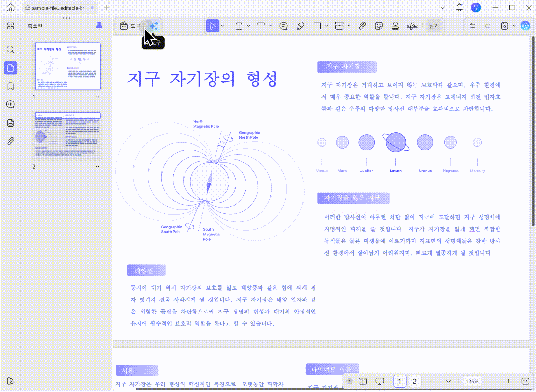
Task: Open the Home icon
Action: coord(11,8)
